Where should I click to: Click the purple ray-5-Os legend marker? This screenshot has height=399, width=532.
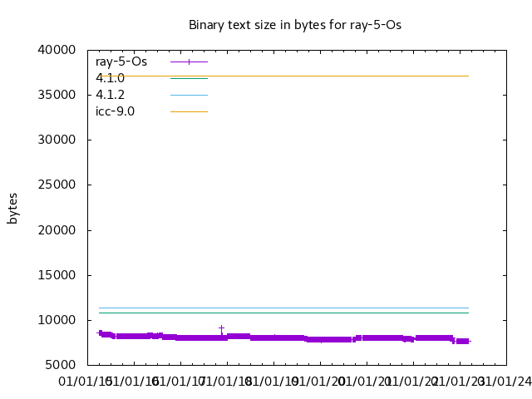pos(189,62)
